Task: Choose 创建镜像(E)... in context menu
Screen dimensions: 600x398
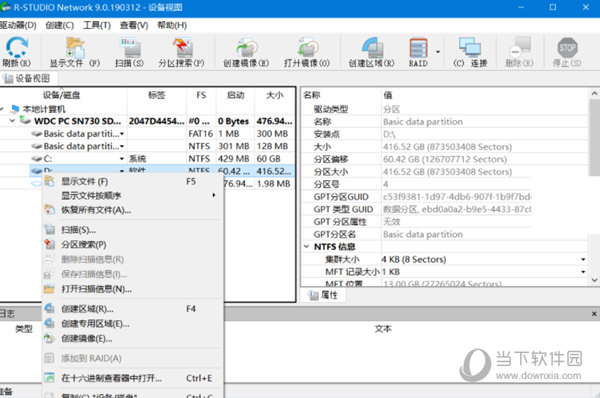Action: click(132, 339)
